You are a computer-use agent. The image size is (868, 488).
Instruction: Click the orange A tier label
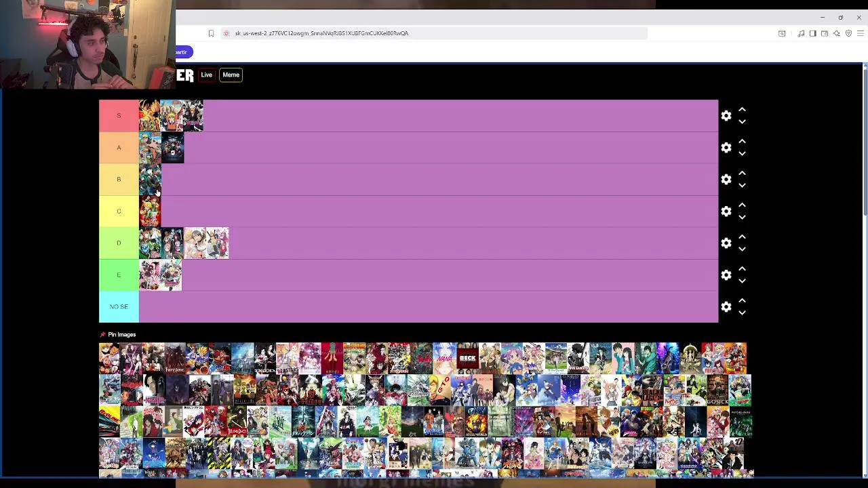(x=119, y=148)
